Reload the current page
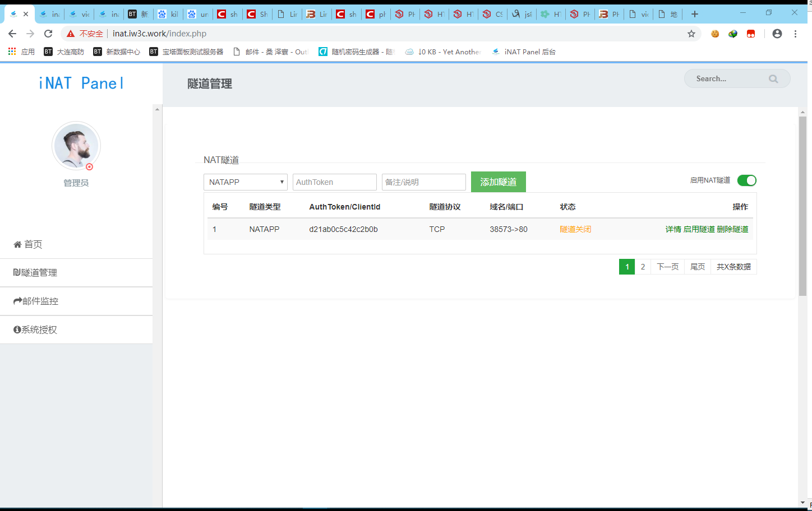 click(48, 34)
